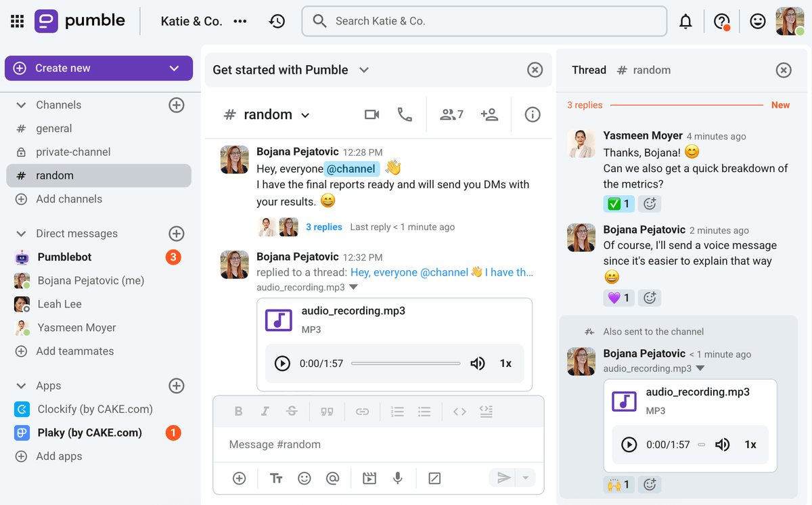This screenshot has height=505, width=812.
Task: Open the general channel
Action: coord(54,129)
